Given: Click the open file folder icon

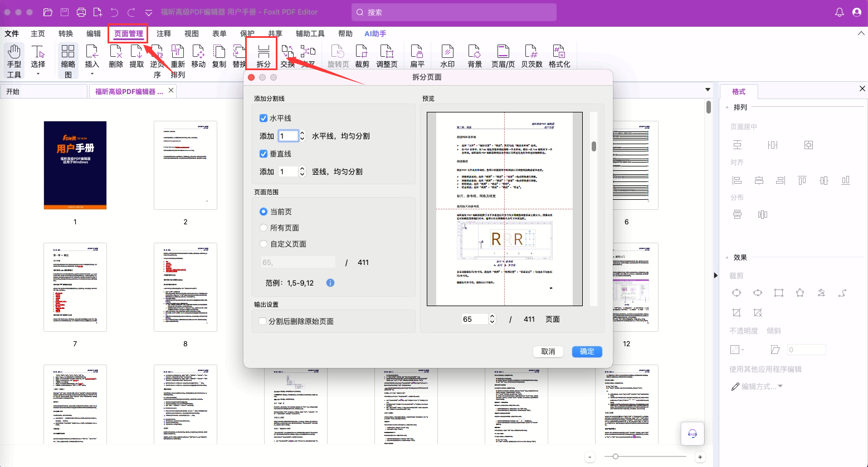Looking at the screenshot, I should click(48, 12).
